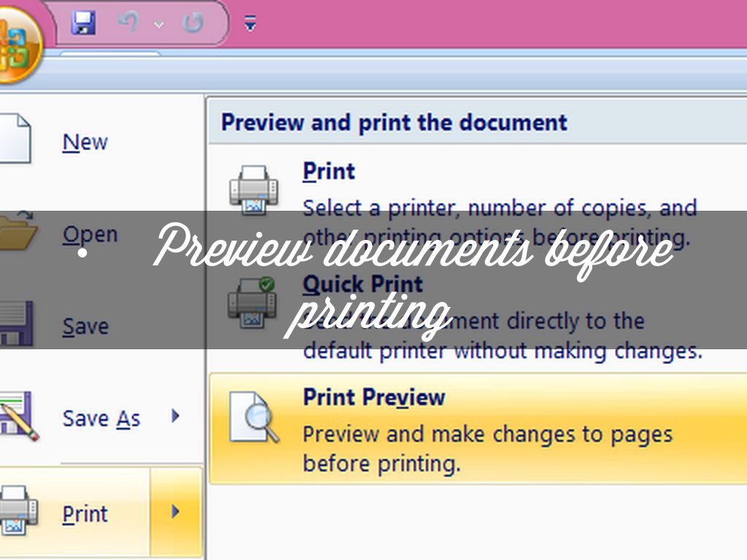This screenshot has height=560, width=747.
Task: Select Print in the left Office menu
Action: click(85, 514)
